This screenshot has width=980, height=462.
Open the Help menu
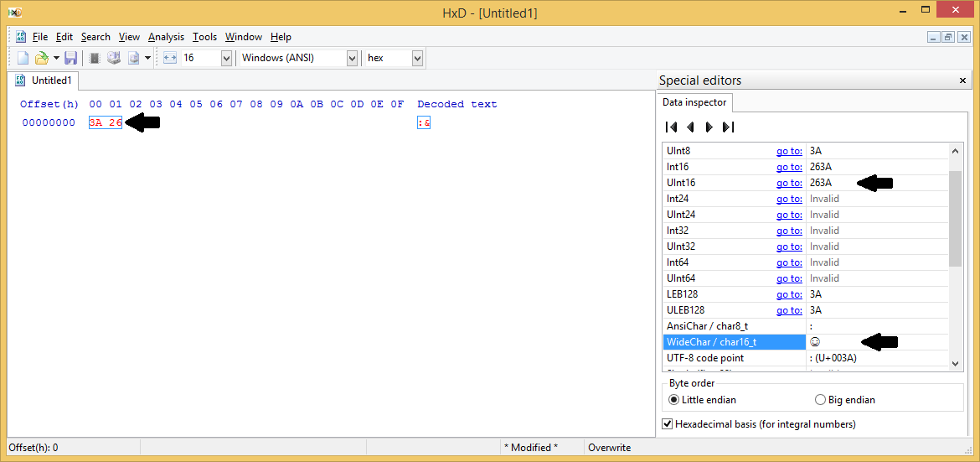pos(281,37)
